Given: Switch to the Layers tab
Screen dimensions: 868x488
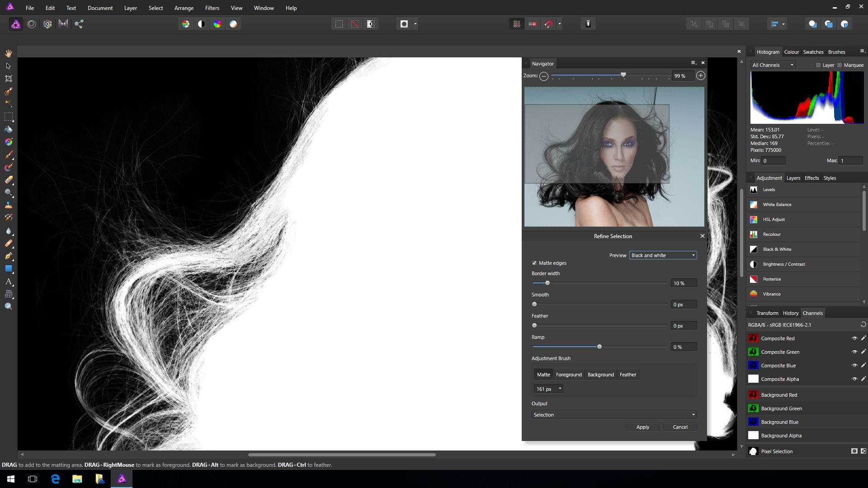Looking at the screenshot, I should pyautogui.click(x=793, y=178).
